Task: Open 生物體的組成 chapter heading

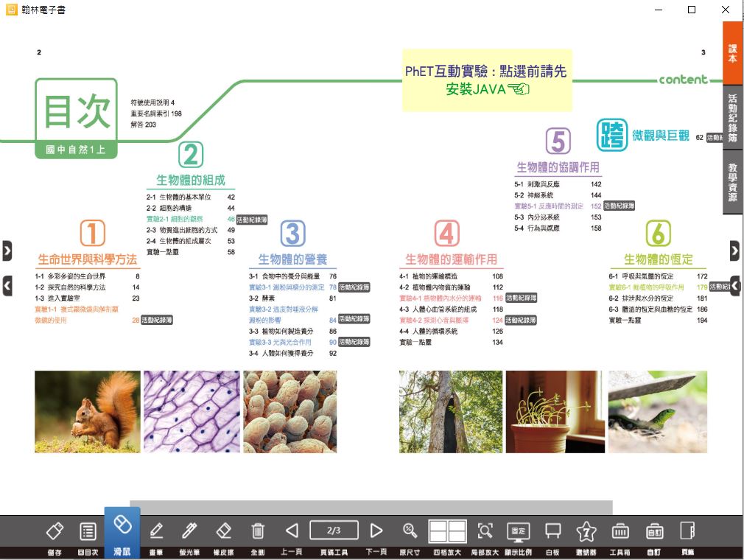Action: tap(191, 181)
